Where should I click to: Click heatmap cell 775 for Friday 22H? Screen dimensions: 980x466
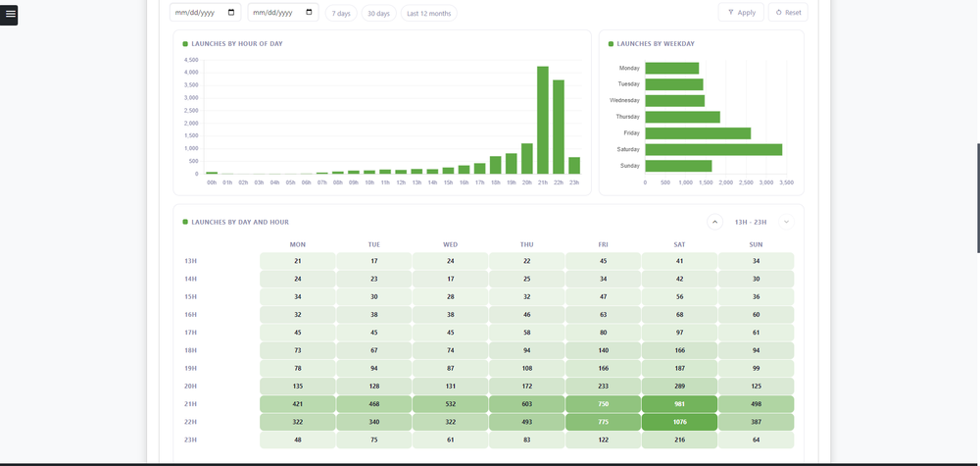603,422
